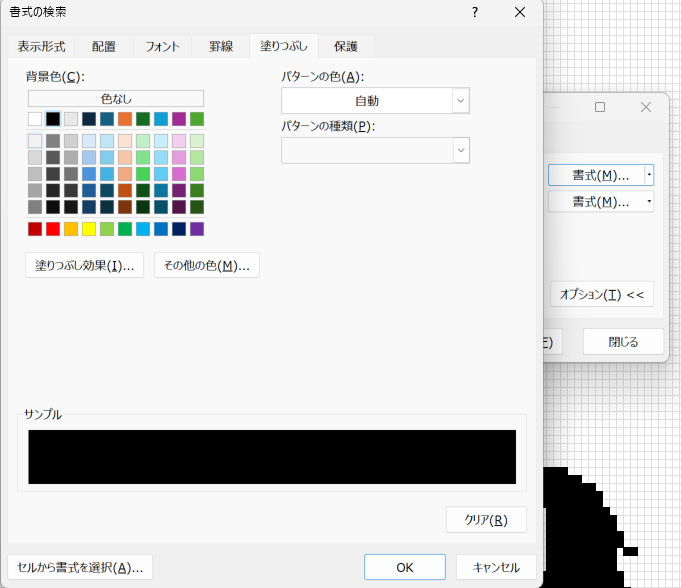Click the 色なし button

116,99
